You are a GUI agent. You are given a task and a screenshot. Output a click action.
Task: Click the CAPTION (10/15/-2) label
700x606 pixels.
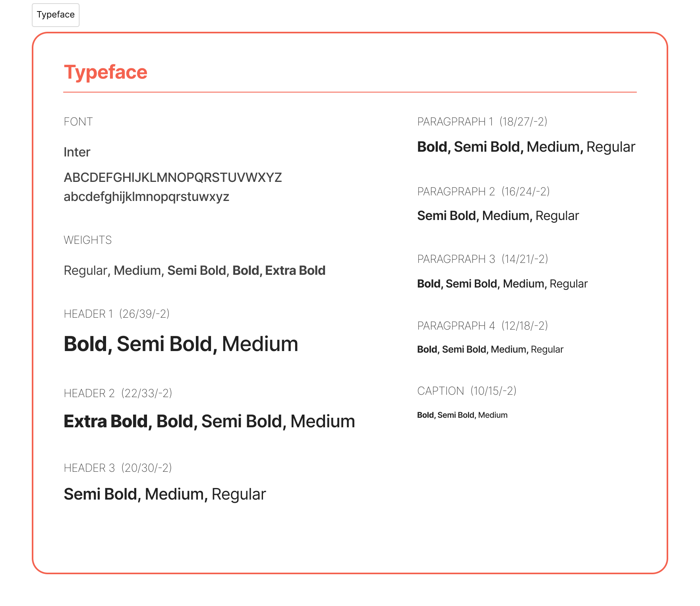tap(467, 391)
